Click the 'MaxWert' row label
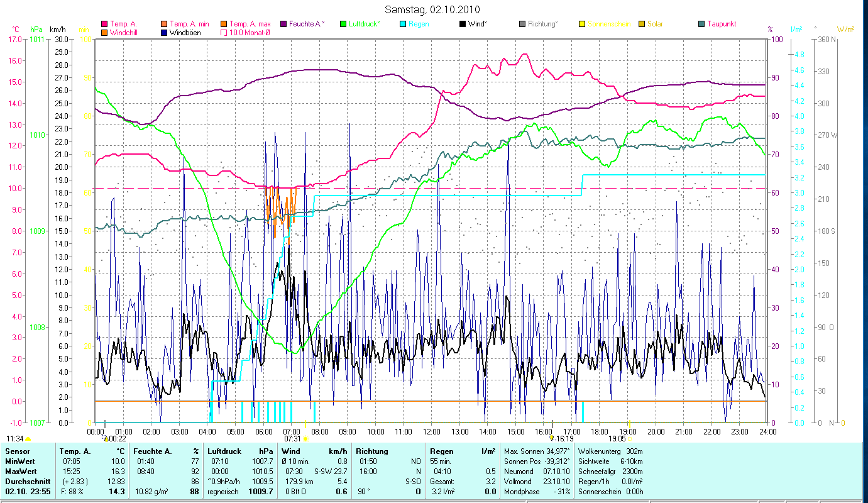The height and width of the screenshot is (503, 868). click(x=21, y=472)
